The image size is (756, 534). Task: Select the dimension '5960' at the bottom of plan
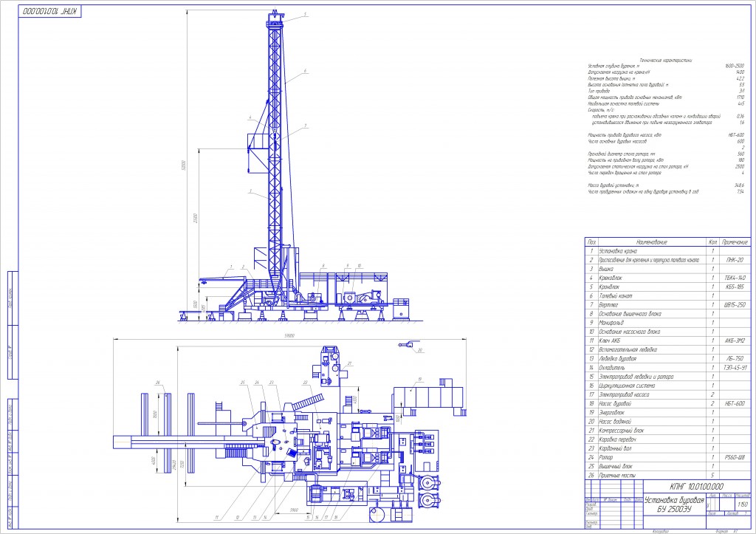click(293, 510)
